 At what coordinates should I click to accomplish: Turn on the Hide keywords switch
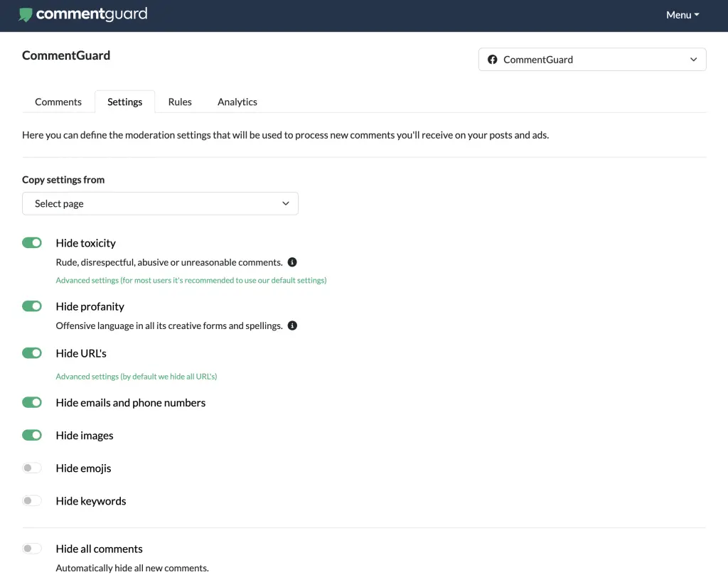click(x=32, y=500)
